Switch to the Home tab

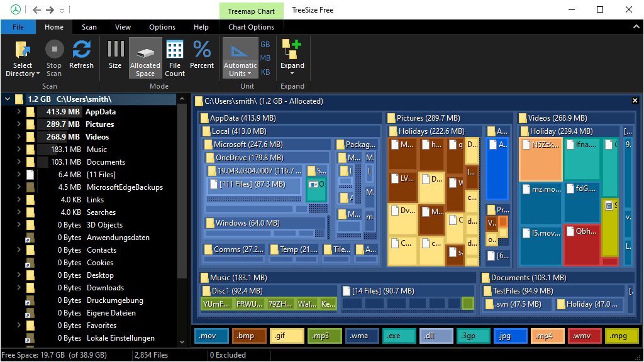(54, 27)
